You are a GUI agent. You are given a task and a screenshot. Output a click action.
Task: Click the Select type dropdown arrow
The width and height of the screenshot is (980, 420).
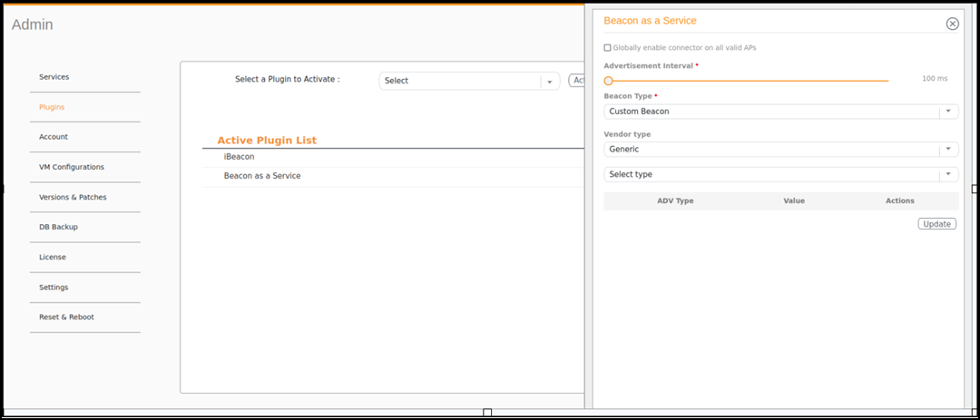pyautogui.click(x=948, y=174)
